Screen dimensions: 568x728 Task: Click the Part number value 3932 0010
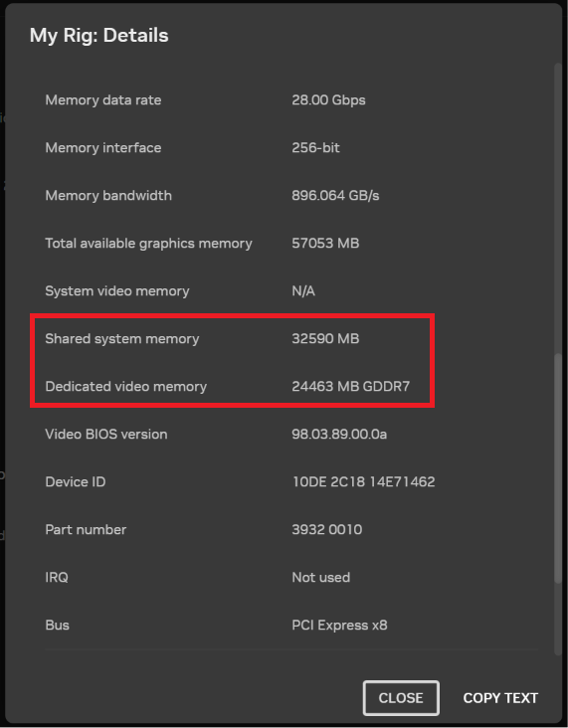pyautogui.click(x=327, y=530)
